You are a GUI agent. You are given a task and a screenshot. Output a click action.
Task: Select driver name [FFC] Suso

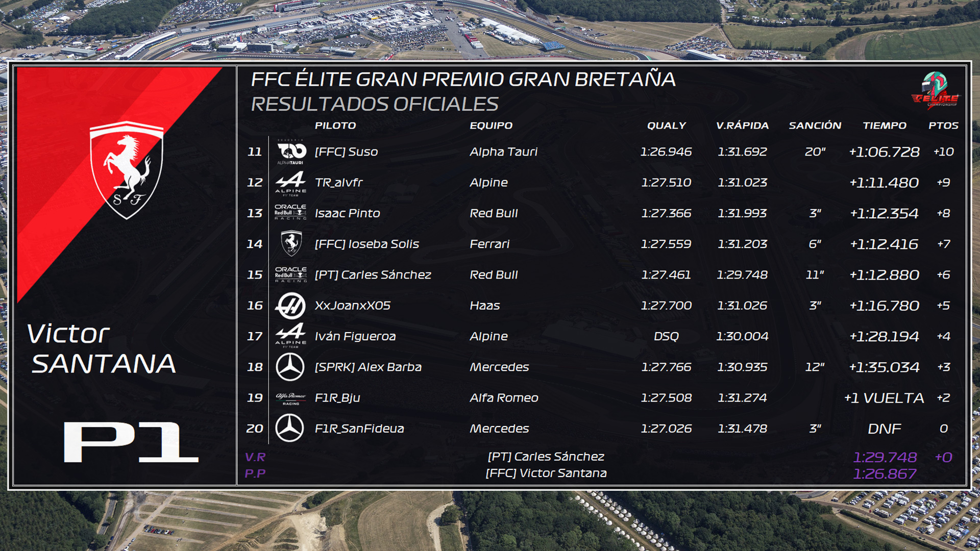pyautogui.click(x=346, y=152)
